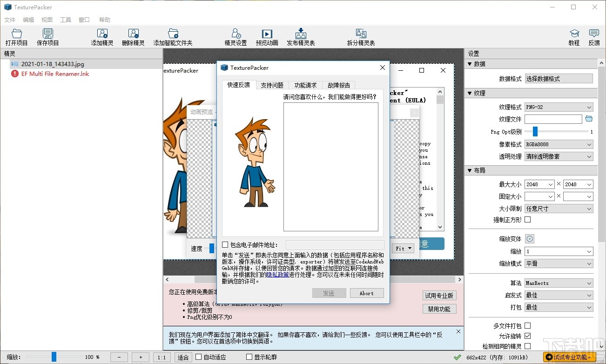606x364 pixels.
Task: Open the 透明处理 dropdown
Action: point(559,156)
